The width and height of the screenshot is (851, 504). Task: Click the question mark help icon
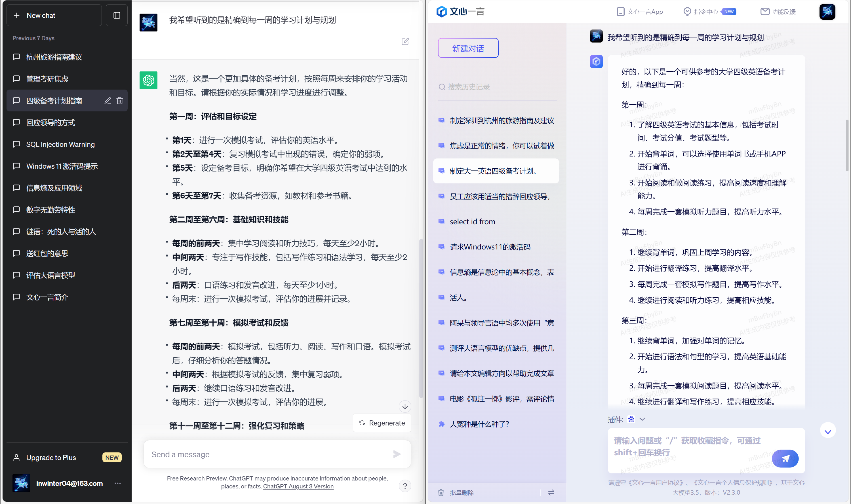click(x=405, y=486)
